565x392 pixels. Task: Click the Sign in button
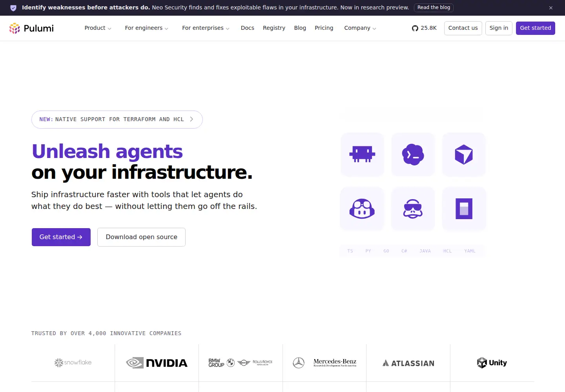(499, 28)
